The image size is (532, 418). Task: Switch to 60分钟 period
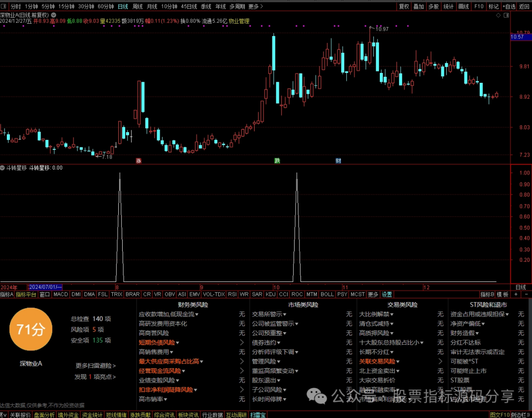click(106, 6)
